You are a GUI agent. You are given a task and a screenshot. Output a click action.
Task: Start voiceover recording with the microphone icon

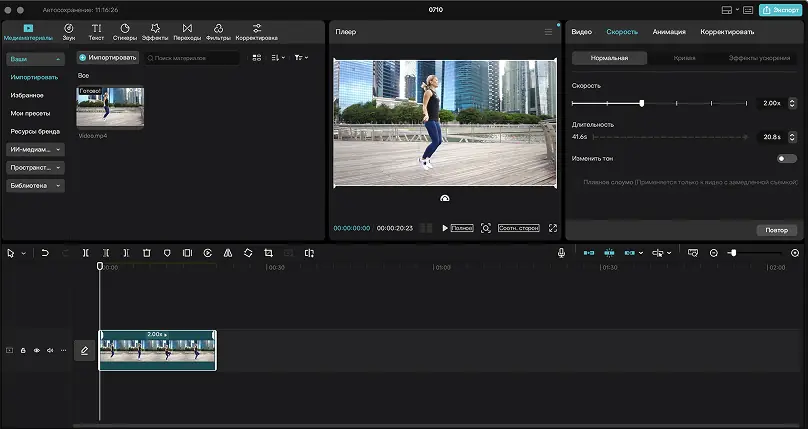tap(561, 253)
